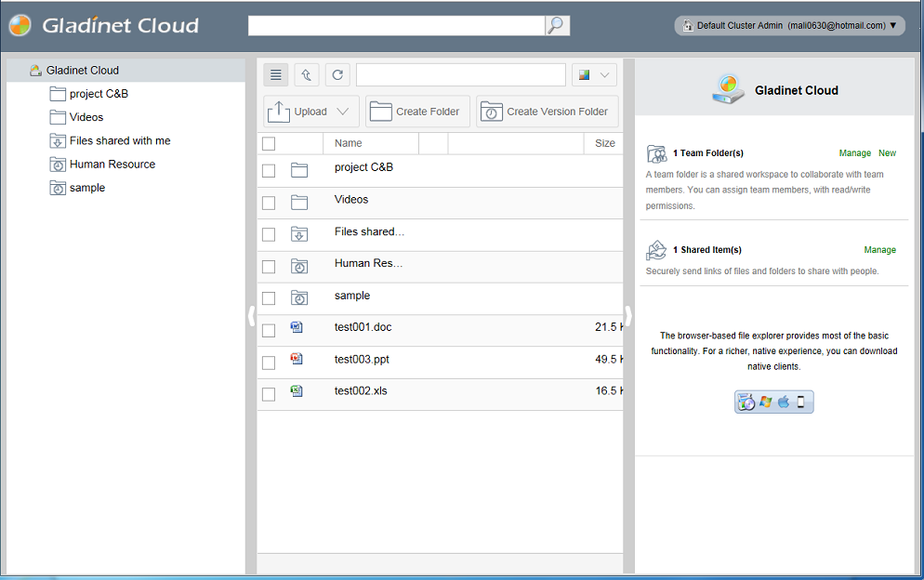Image resolution: width=924 pixels, height=580 pixels.
Task: Go up one folder level
Action: (x=307, y=75)
